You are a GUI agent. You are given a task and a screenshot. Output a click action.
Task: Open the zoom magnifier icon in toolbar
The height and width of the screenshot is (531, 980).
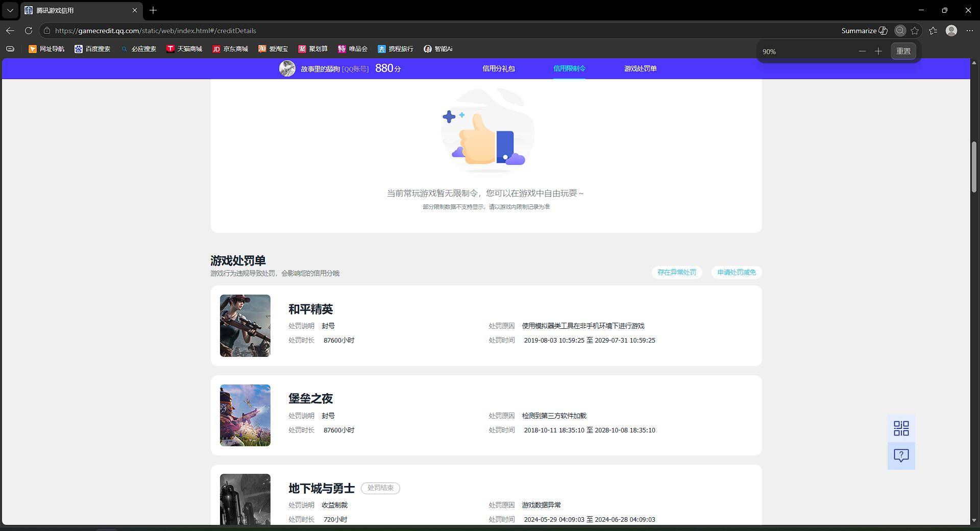[x=900, y=31]
